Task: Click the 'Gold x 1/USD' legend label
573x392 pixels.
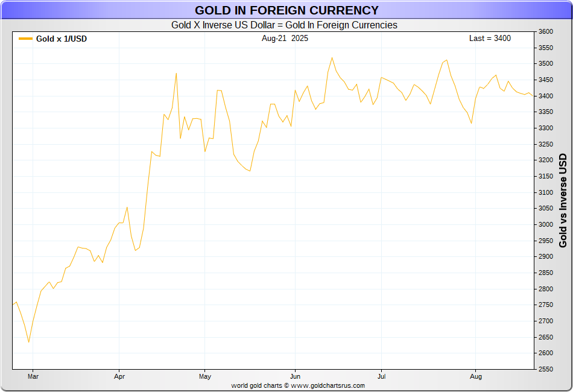Action: 62,39
